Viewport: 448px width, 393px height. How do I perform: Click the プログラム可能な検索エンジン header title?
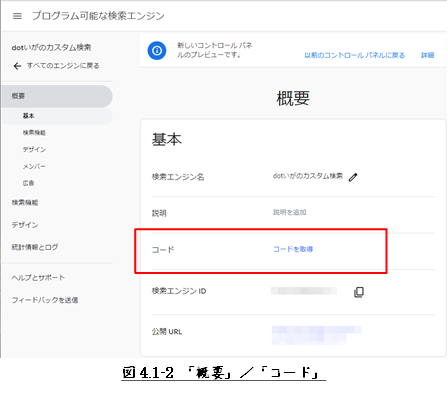[98, 16]
